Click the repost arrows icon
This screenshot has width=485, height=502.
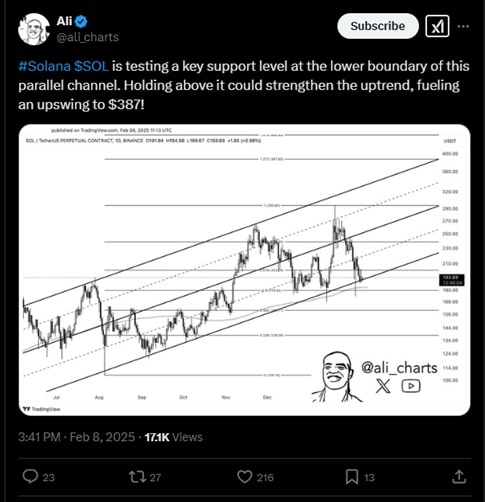(137, 477)
